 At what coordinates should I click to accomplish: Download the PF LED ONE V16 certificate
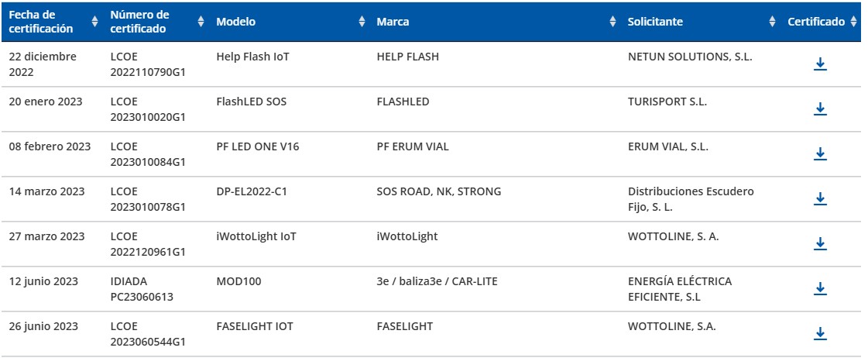coord(821,154)
